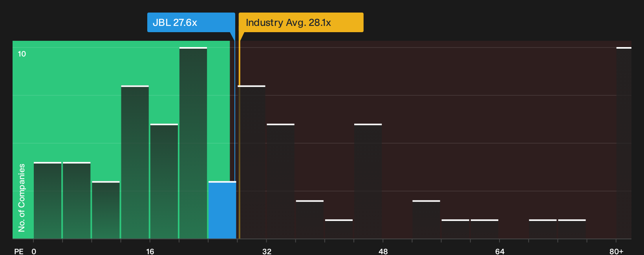Click the 'No. of Companies' axis title

22,197
